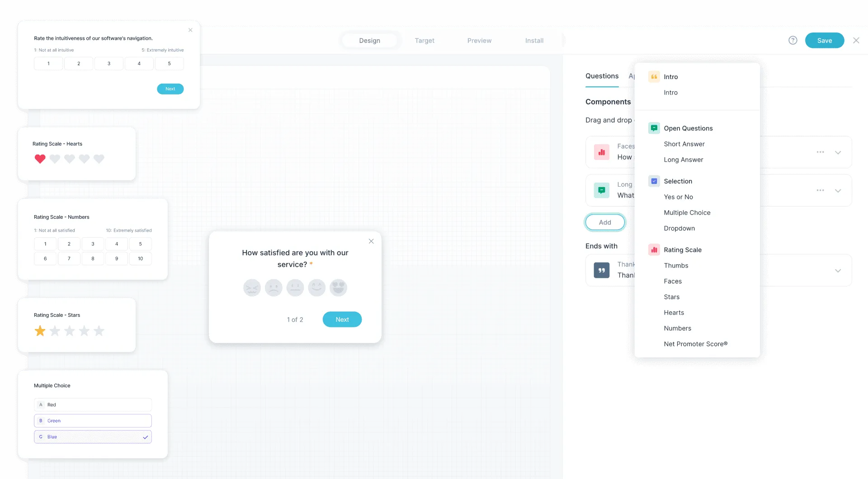The width and height of the screenshot is (868, 479).
Task: Expand the Faces component row
Action: (x=838, y=152)
